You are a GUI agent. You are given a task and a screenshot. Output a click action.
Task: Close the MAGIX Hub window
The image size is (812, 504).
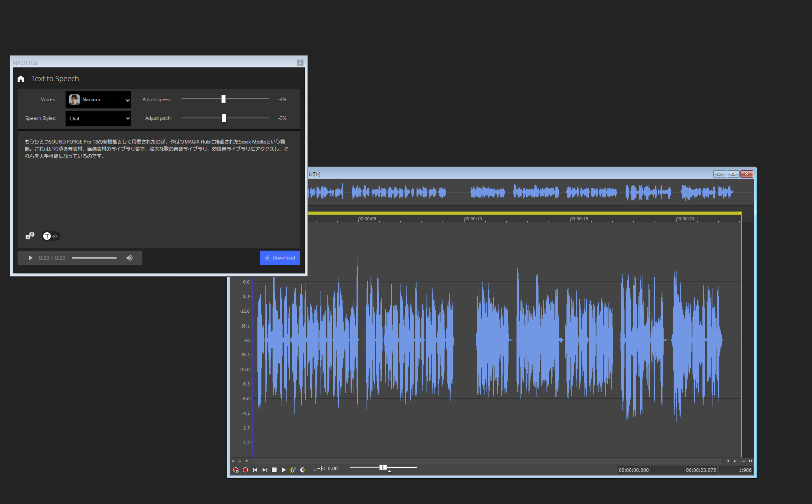(300, 63)
